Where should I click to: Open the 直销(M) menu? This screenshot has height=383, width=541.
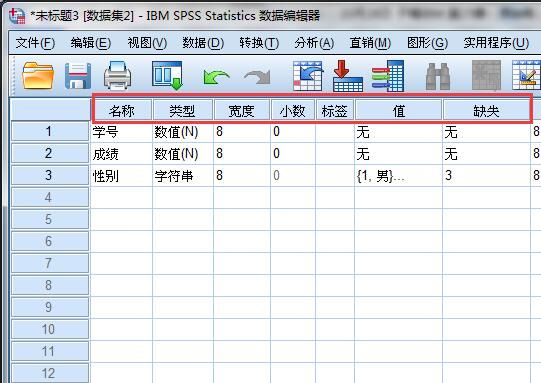370,43
